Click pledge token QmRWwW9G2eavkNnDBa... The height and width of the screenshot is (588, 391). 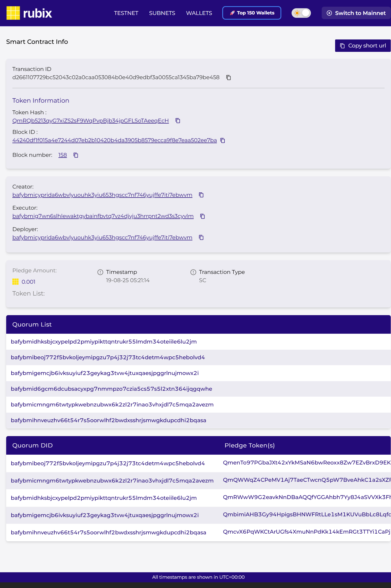coord(307,497)
